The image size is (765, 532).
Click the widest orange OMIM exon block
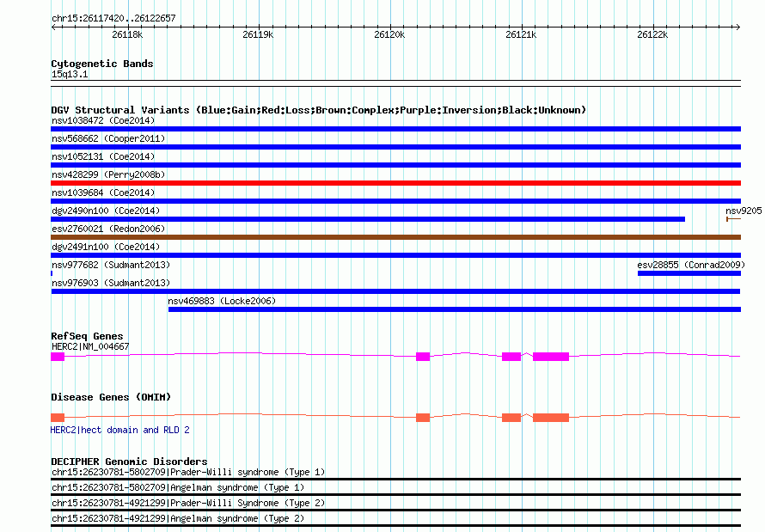pyautogui.click(x=551, y=418)
